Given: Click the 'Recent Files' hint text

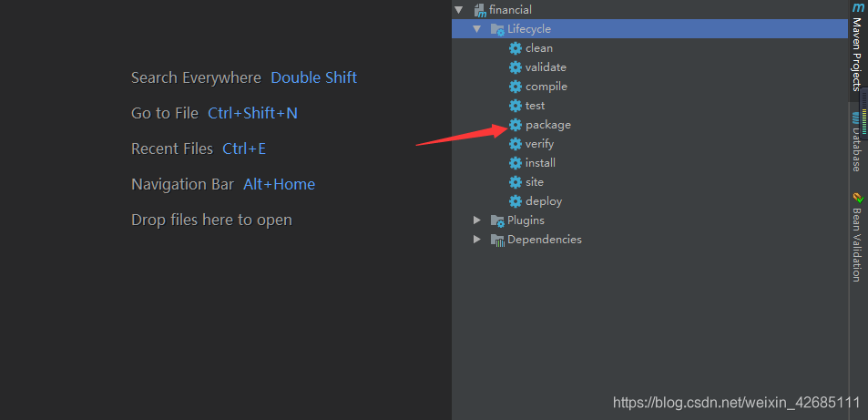Looking at the screenshot, I should click(x=172, y=149).
